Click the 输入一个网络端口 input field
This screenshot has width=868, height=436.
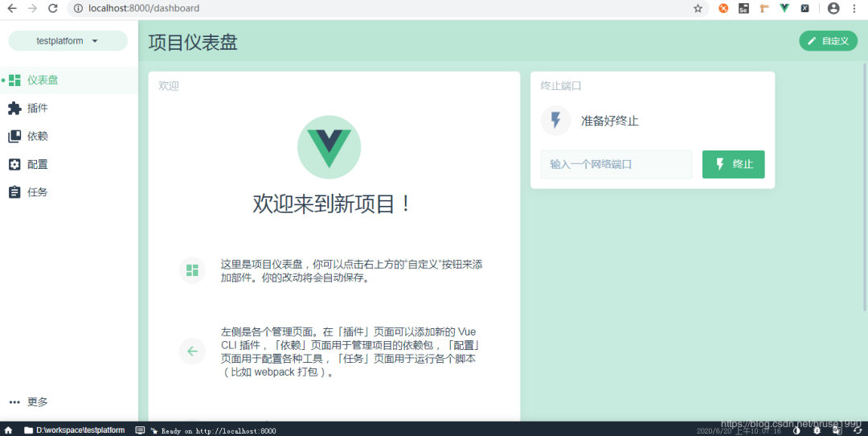pyautogui.click(x=616, y=165)
